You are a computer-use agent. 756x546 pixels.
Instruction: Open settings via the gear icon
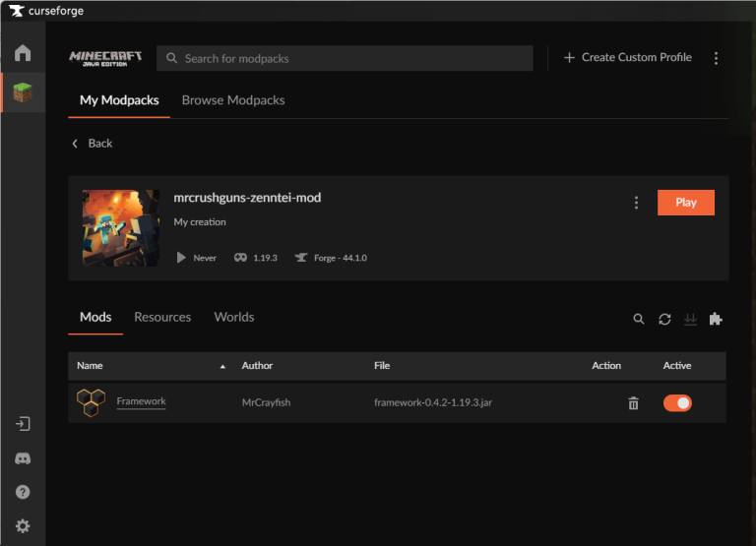[23, 526]
